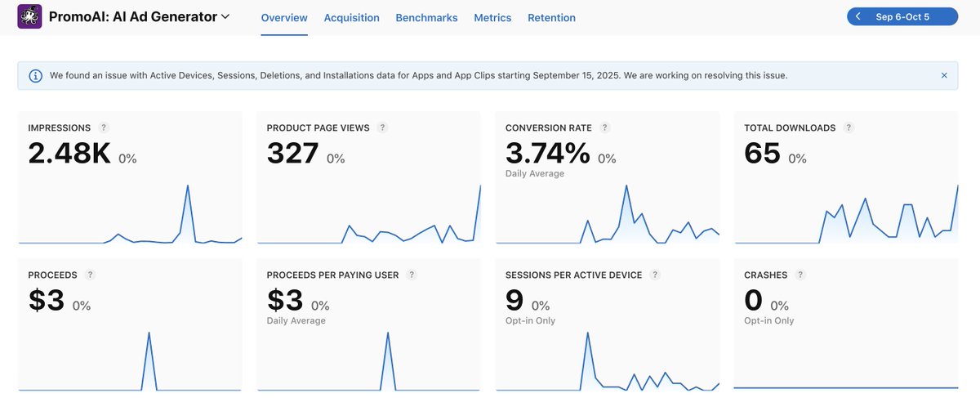Click the data issue notice text
980x398 pixels.
point(419,75)
